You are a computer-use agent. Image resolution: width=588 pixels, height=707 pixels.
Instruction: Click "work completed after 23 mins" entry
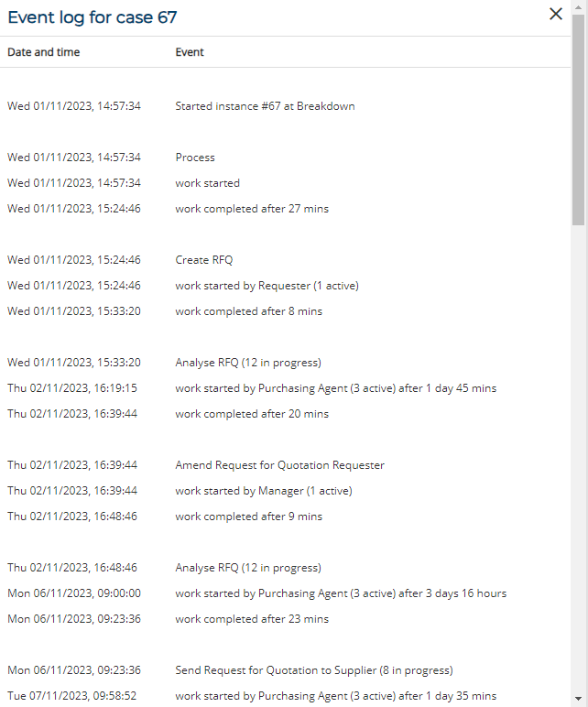(252, 619)
